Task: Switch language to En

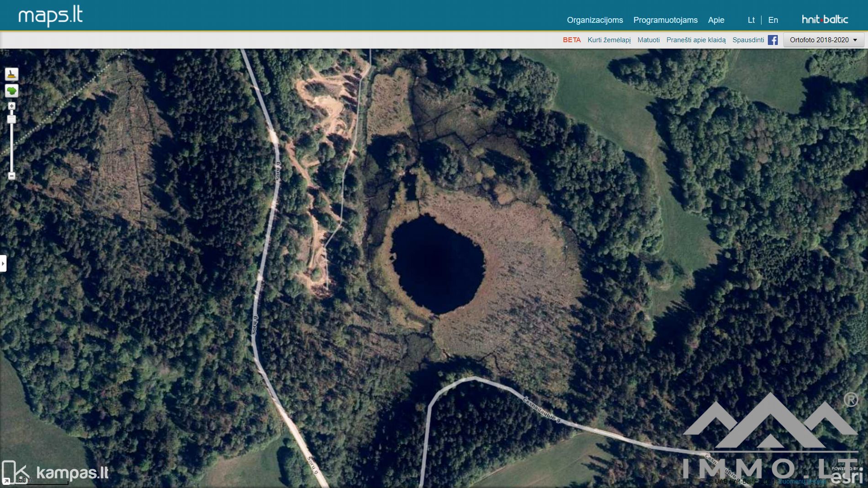Action: coord(773,20)
